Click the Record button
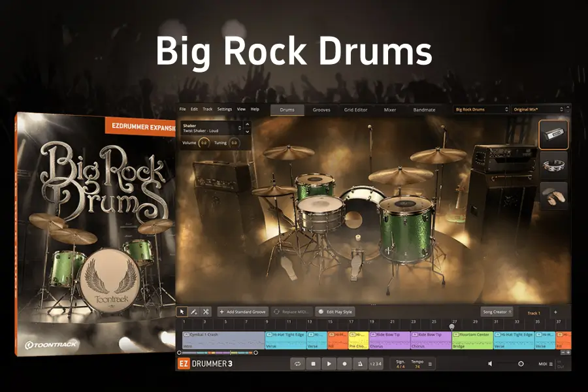This screenshot has height=392, width=588. [x=344, y=363]
